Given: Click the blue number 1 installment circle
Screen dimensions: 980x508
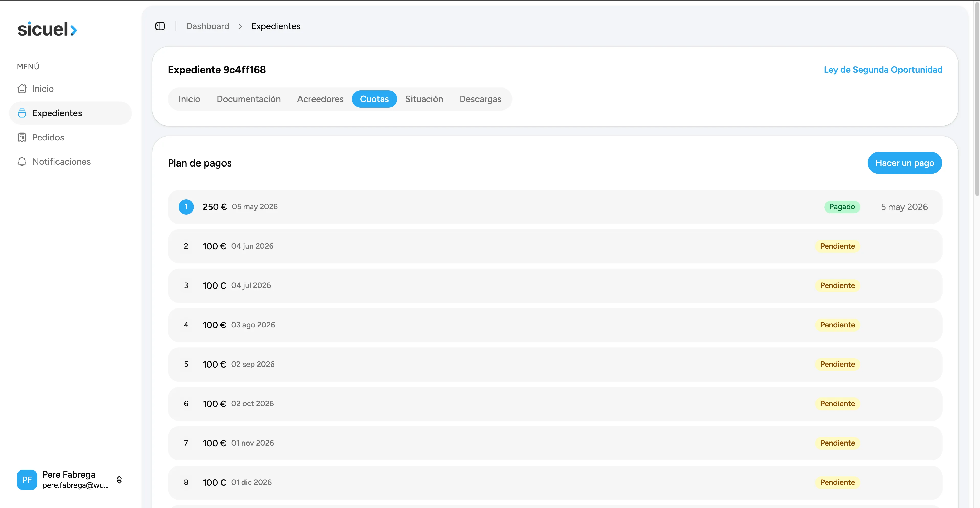Looking at the screenshot, I should pos(186,207).
